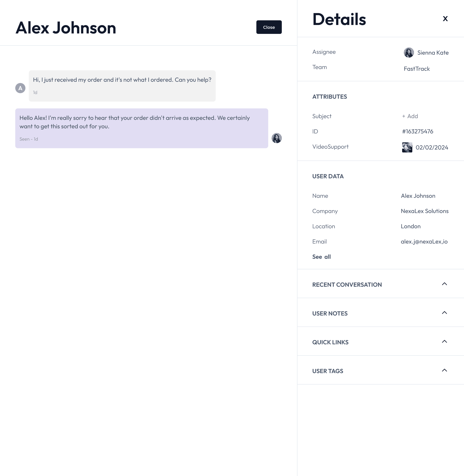Open Sienna Kate's assignee avatar
Image resolution: width=464 pixels, height=476 pixels.
tap(409, 52)
